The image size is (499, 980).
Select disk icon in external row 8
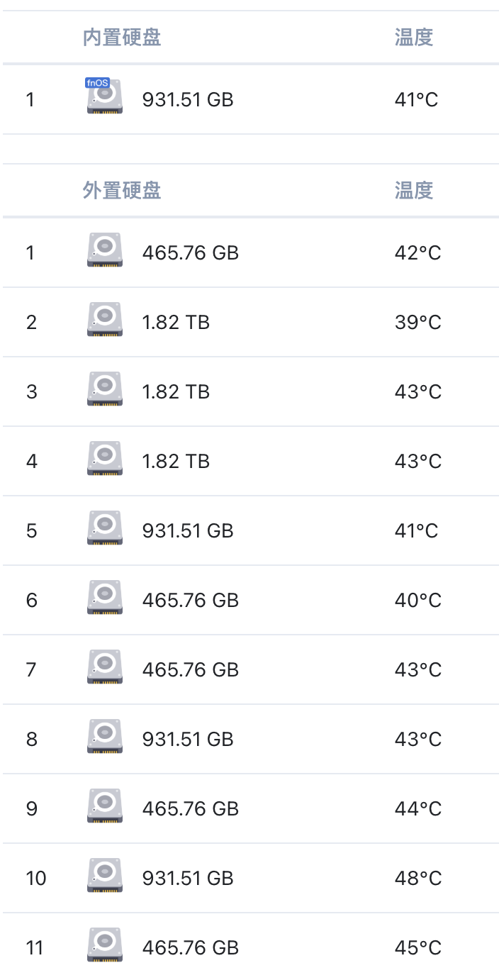point(105,736)
